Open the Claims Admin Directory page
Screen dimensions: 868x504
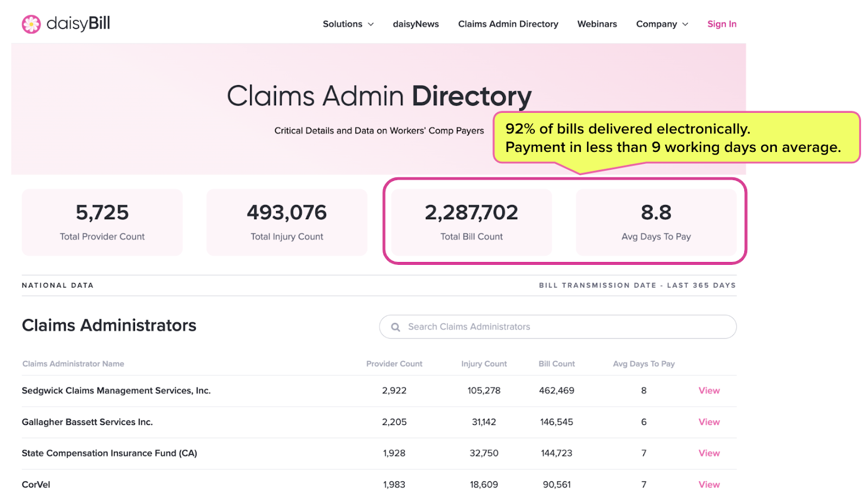coord(508,24)
